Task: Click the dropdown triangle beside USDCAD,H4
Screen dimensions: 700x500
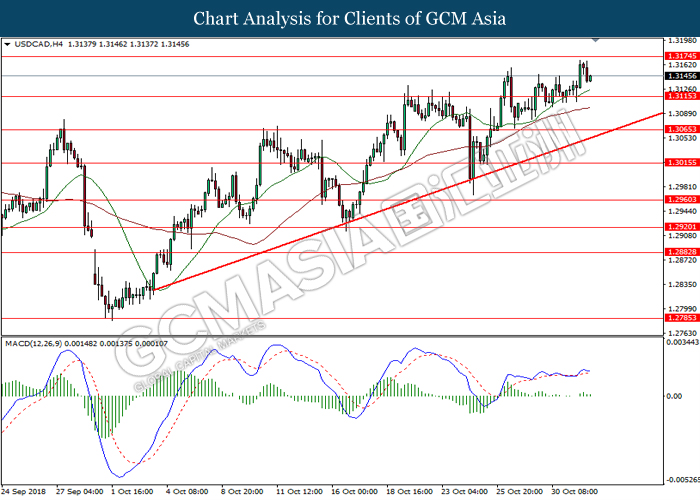Action: (x=7, y=45)
